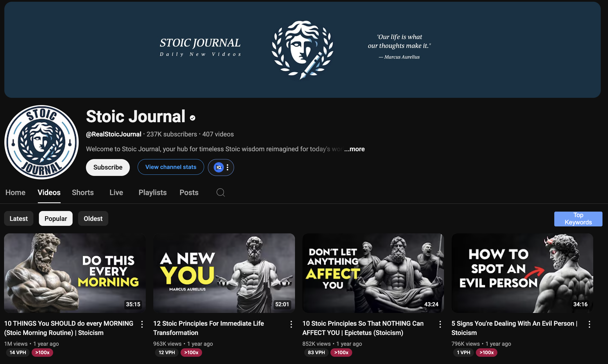The height and width of the screenshot is (364, 608).
Task: Select the Popular sort chip
Action: click(56, 219)
